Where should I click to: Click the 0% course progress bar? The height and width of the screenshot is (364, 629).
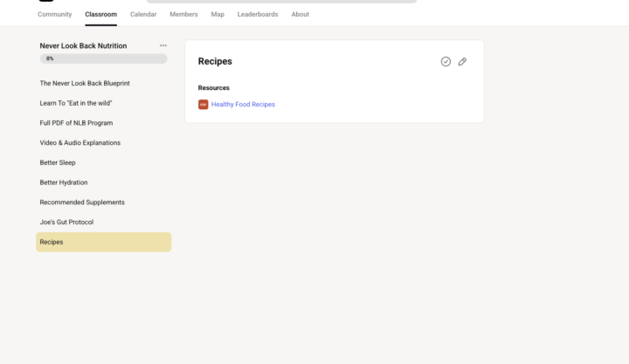pos(103,58)
